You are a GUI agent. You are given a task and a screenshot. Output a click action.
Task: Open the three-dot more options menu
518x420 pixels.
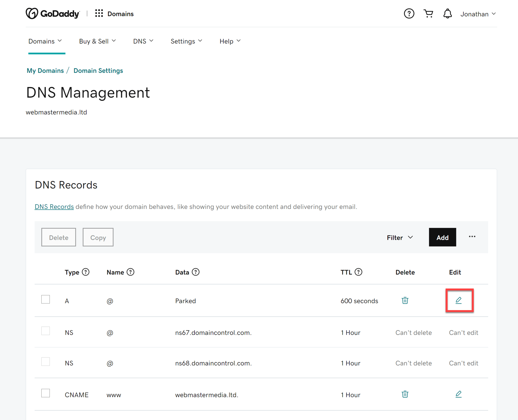472,237
